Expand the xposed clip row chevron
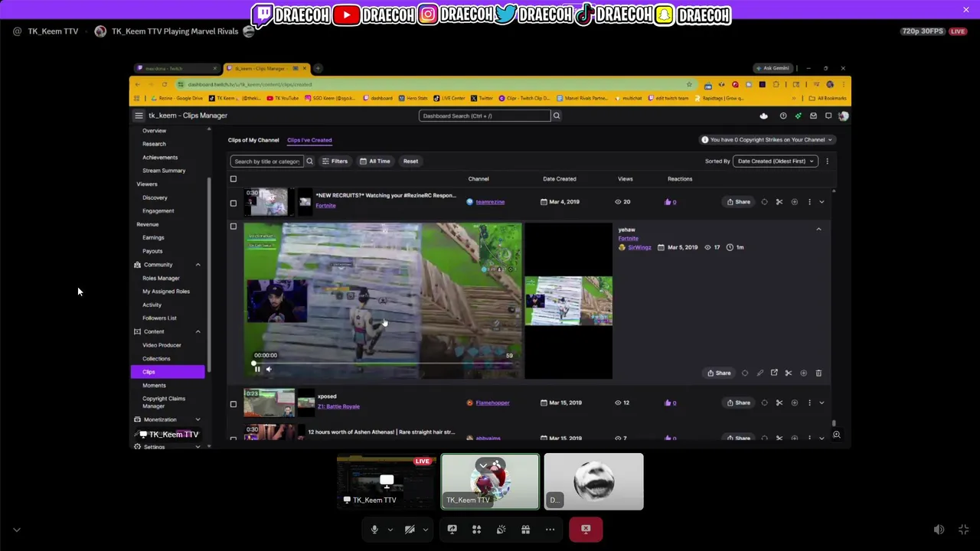 (x=822, y=403)
